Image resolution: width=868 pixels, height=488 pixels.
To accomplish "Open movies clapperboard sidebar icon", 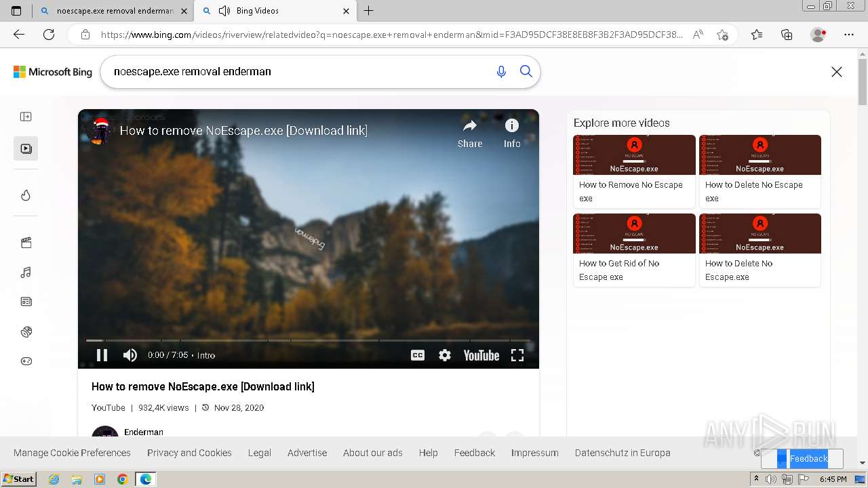I will 26,243.
